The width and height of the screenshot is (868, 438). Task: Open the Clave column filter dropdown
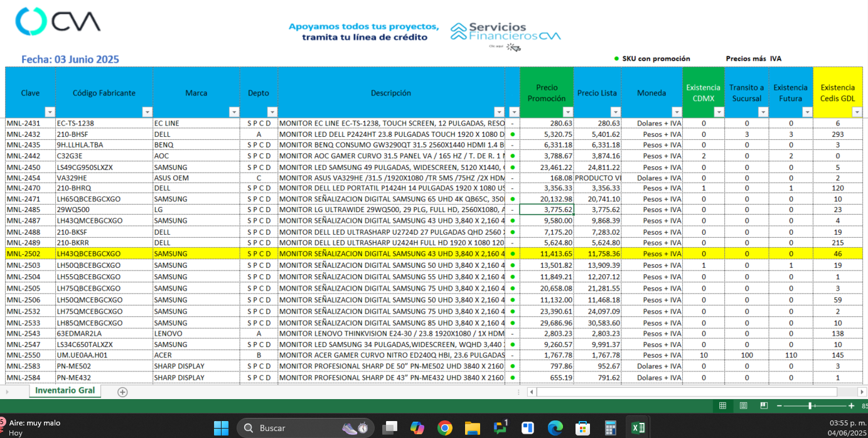pyautogui.click(x=50, y=112)
